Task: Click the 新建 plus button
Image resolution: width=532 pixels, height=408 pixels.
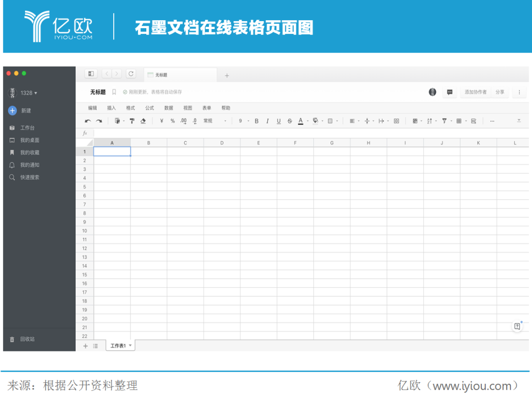Action: (x=12, y=110)
